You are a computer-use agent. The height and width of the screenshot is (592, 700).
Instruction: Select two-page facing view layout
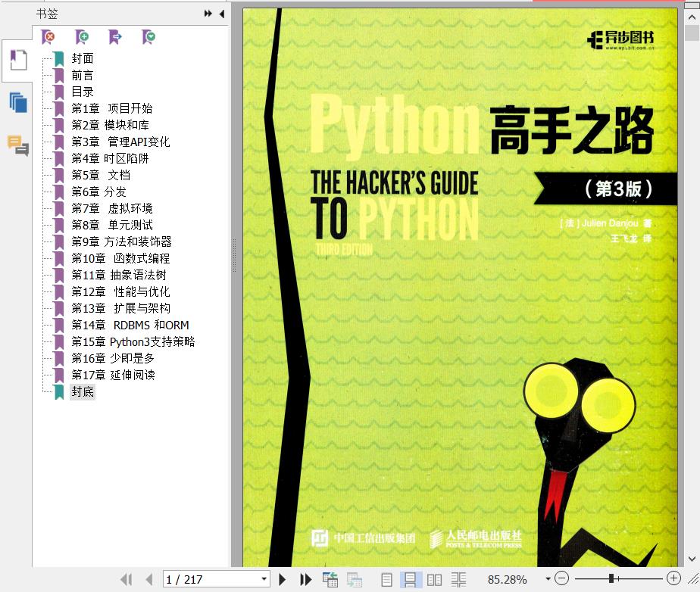click(x=434, y=579)
